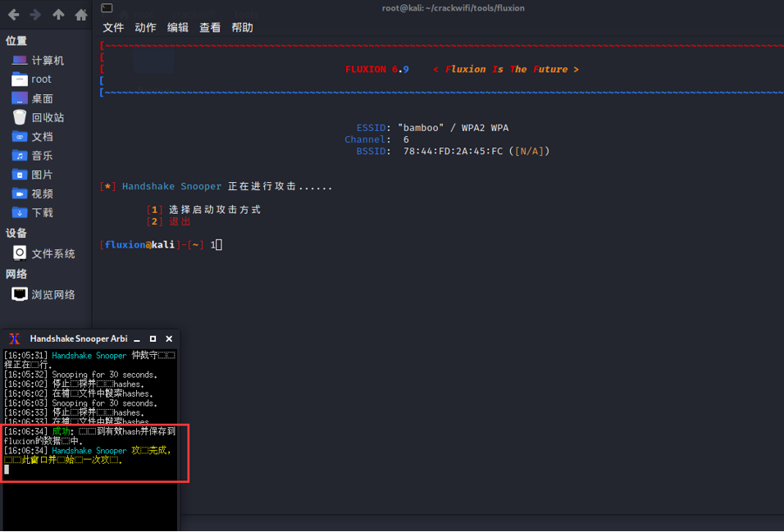Screen dimensions: 784x532
Task: Open 浏览网络 browse network entry
Action: pyautogui.click(x=43, y=294)
